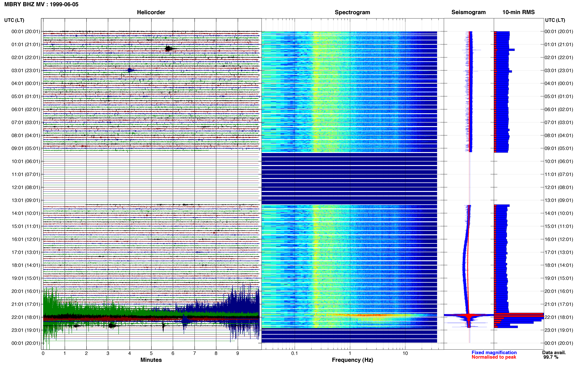
Task: Click left time label 07:01 (03:01)
Action: tap(26, 122)
